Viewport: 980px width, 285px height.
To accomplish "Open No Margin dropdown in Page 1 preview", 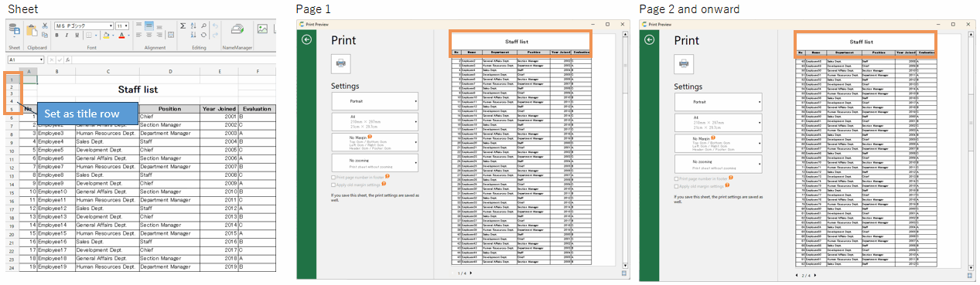I will pos(374,142).
